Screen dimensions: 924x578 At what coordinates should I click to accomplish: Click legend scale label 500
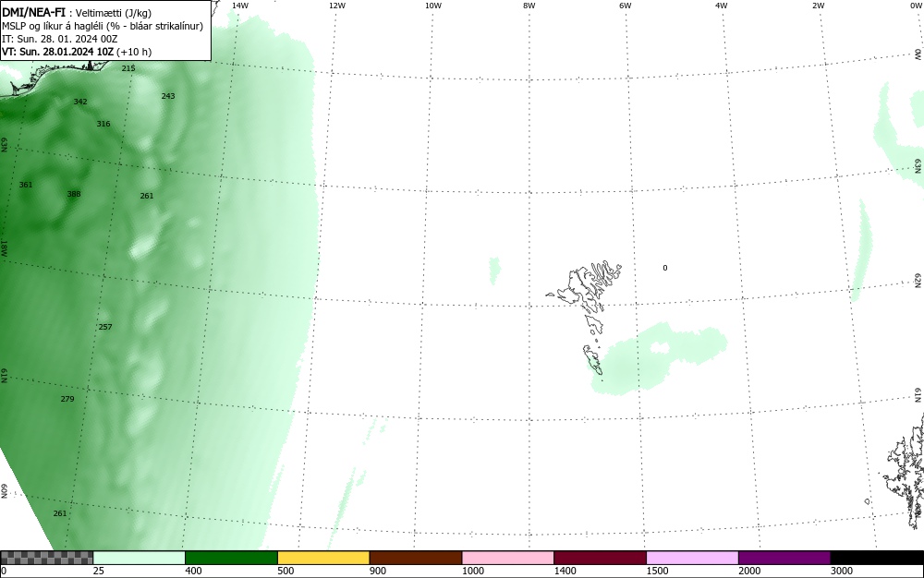pos(286,571)
